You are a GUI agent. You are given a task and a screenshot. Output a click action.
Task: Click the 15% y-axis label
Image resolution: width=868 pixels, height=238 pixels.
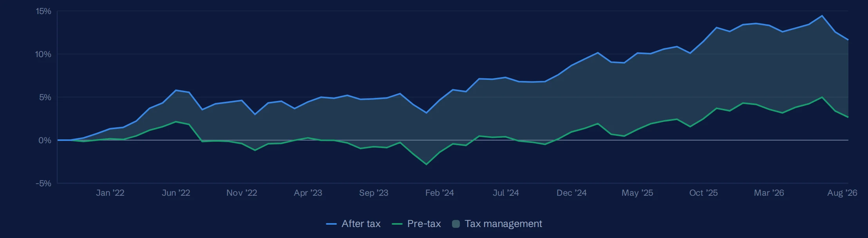[43, 11]
